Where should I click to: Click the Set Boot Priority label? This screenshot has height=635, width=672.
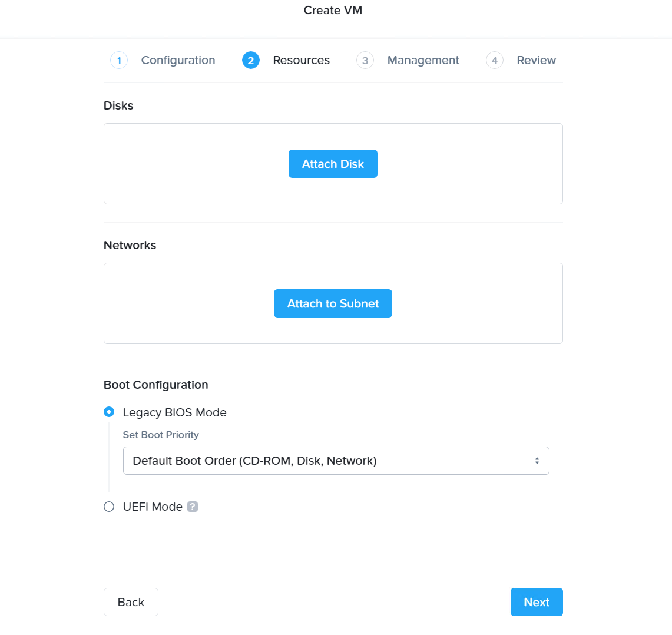coord(161,435)
